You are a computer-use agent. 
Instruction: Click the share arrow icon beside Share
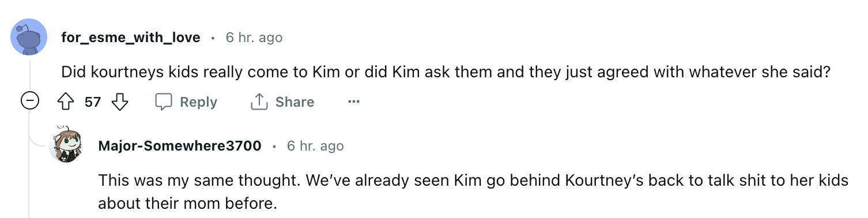[259, 102]
